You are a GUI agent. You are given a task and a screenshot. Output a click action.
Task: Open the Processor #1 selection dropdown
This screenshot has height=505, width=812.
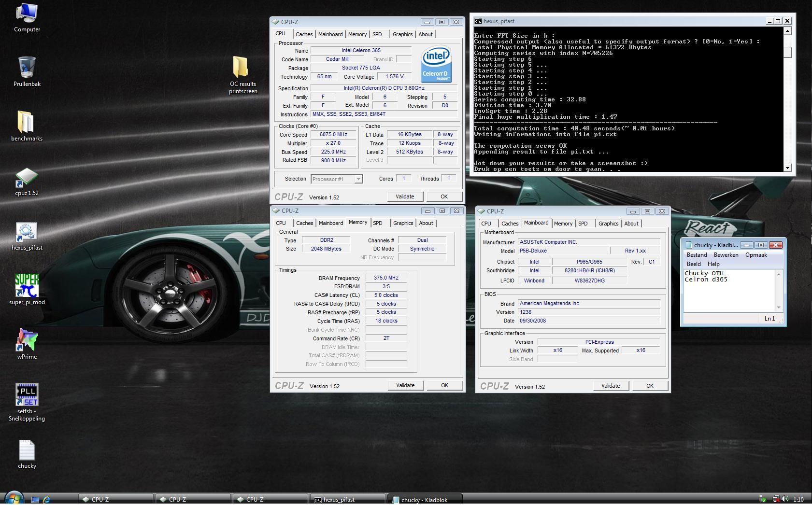coord(337,179)
